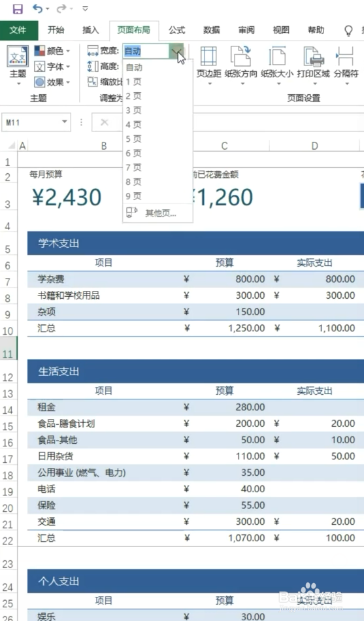The width and height of the screenshot is (364, 621).
Task: Click the cancel X in formula bar
Action: click(105, 122)
